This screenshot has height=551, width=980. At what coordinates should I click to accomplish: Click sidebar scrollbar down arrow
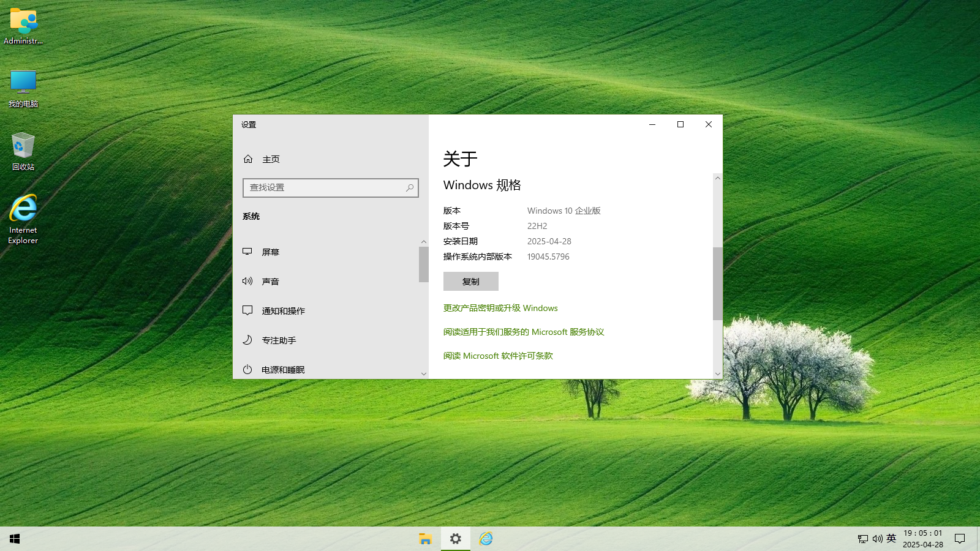[424, 373]
